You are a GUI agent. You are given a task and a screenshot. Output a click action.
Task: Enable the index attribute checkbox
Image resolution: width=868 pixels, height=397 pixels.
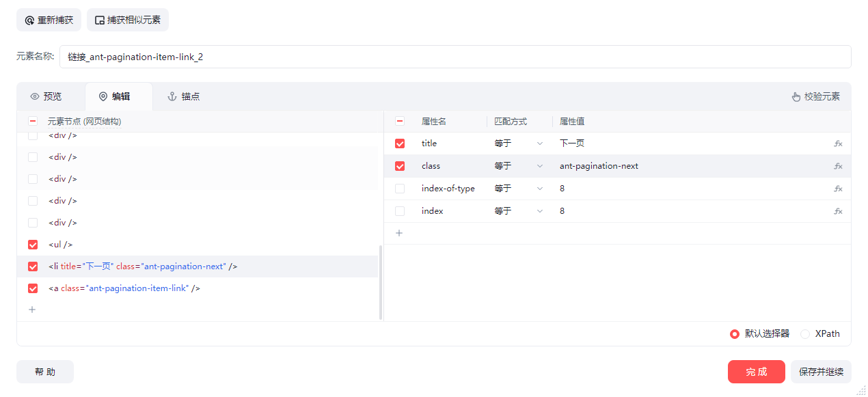tap(400, 211)
